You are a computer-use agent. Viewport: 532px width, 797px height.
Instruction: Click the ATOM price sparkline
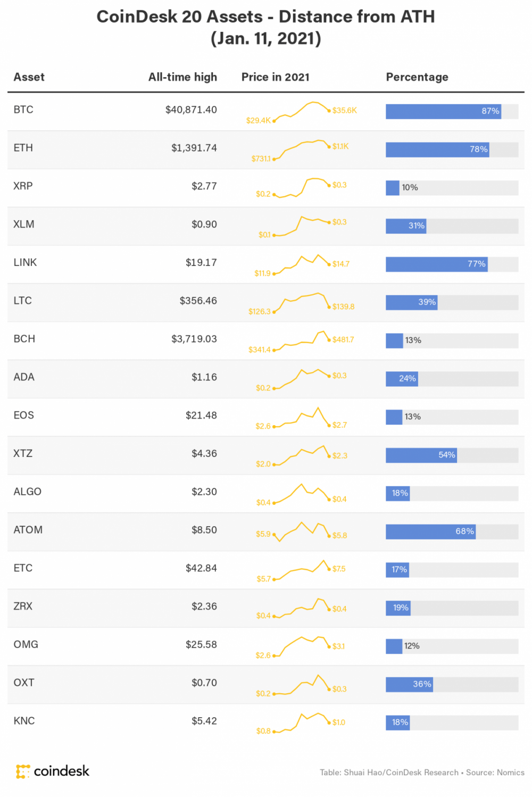coord(302,531)
